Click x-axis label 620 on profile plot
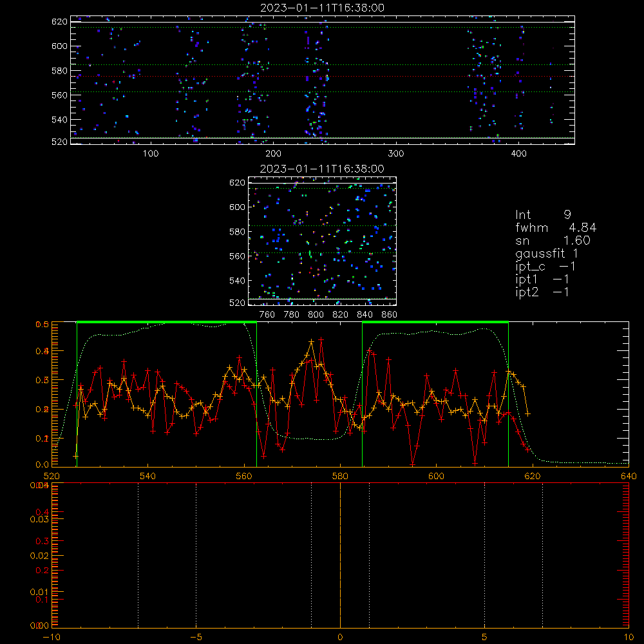 [x=533, y=476]
